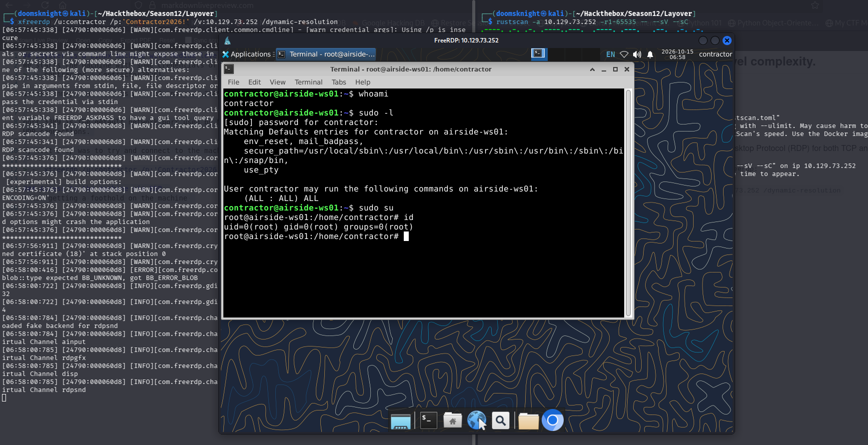Click the Show Desktop icon in the dock

click(x=401, y=421)
